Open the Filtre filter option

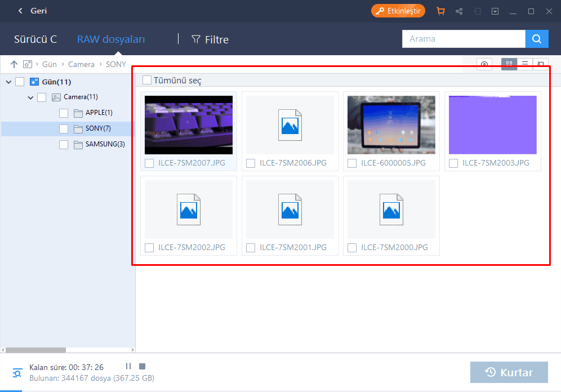click(210, 39)
